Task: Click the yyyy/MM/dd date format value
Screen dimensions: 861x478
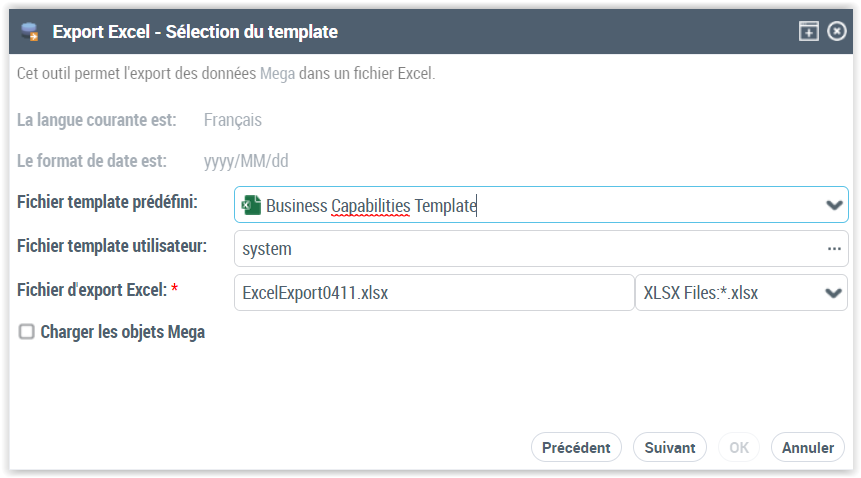Action: pyautogui.click(x=246, y=161)
